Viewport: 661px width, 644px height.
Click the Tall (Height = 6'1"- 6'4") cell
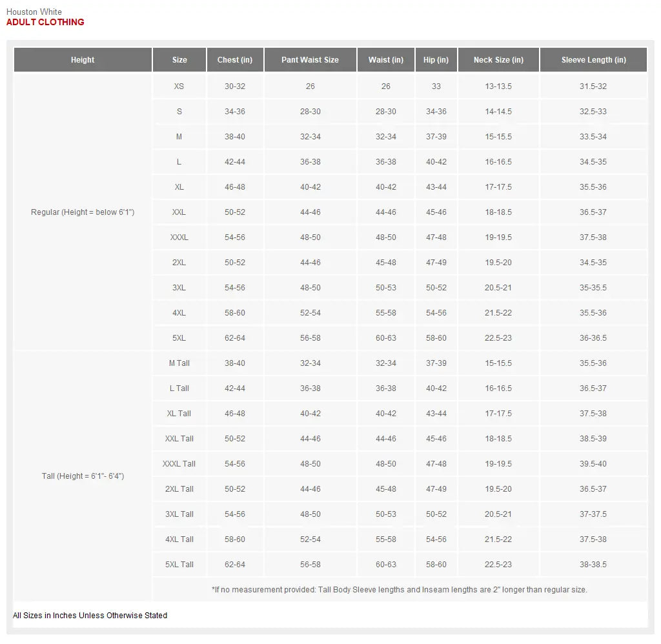(83, 476)
